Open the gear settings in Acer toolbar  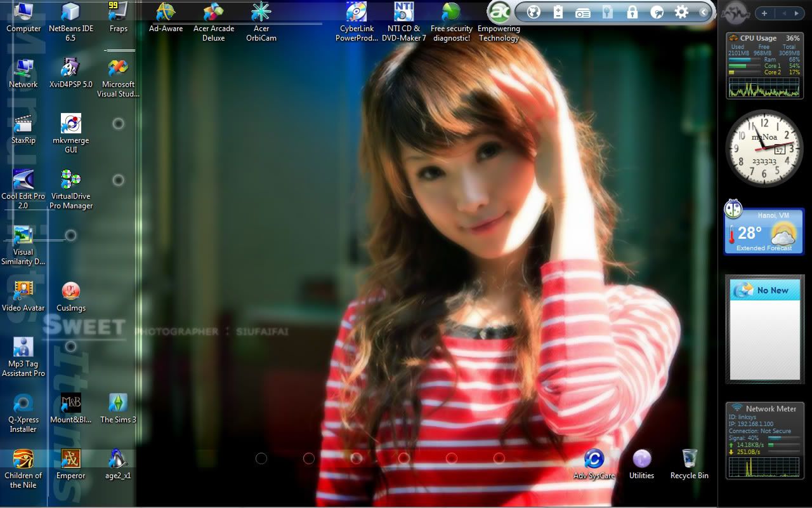[681, 12]
